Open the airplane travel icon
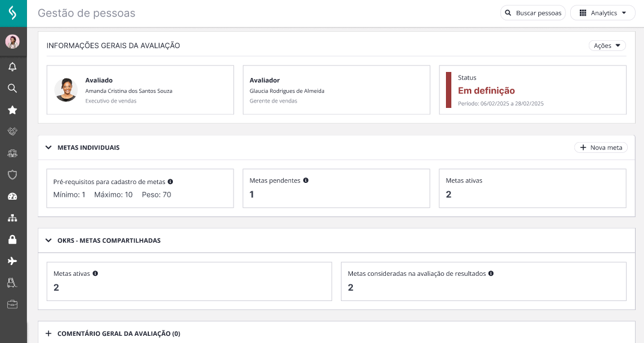 [x=13, y=261]
